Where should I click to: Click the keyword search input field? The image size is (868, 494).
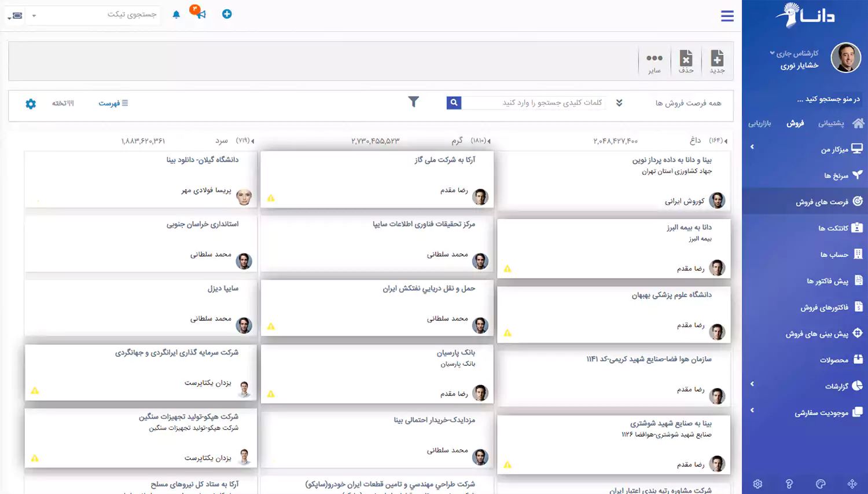534,103
